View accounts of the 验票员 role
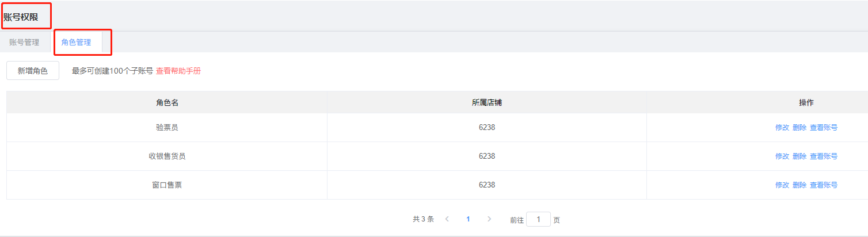 click(824, 128)
